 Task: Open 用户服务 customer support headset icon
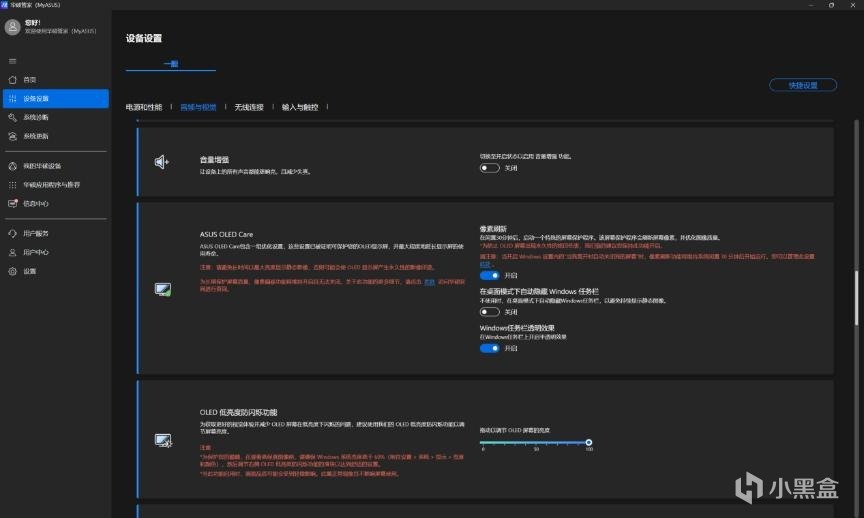[13, 234]
